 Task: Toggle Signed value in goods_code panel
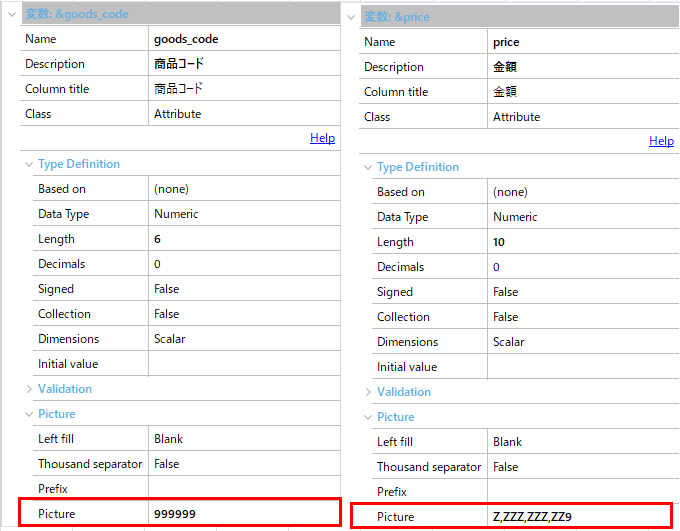pyautogui.click(x=243, y=289)
